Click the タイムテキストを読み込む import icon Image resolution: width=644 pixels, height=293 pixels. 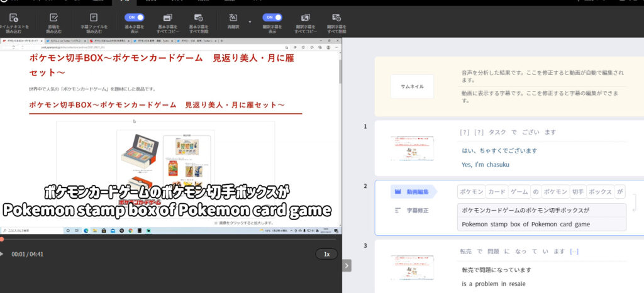point(13,18)
